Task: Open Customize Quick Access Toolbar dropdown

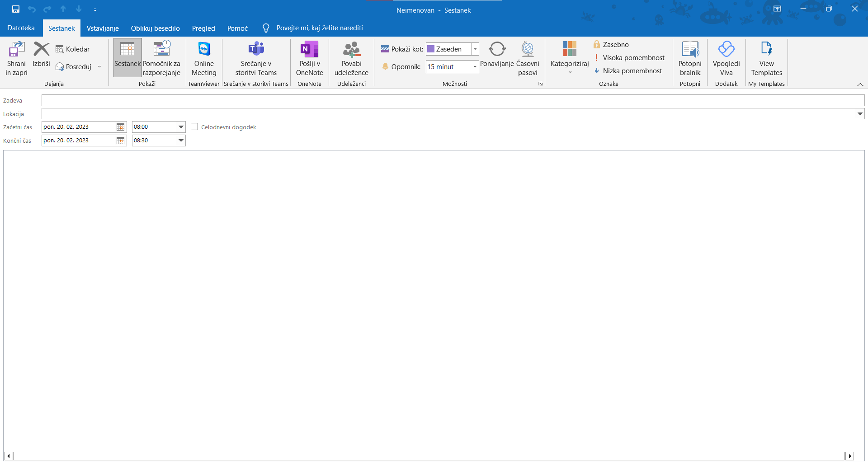Action: [x=95, y=9]
